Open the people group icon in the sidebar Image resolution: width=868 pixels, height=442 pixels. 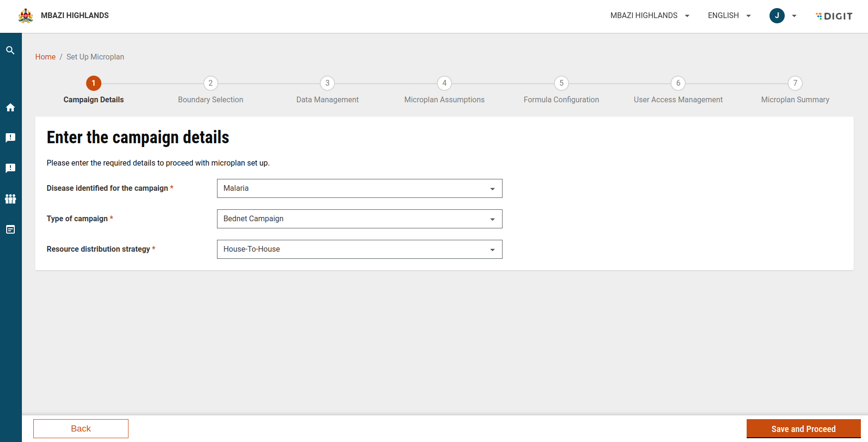pyautogui.click(x=10, y=199)
